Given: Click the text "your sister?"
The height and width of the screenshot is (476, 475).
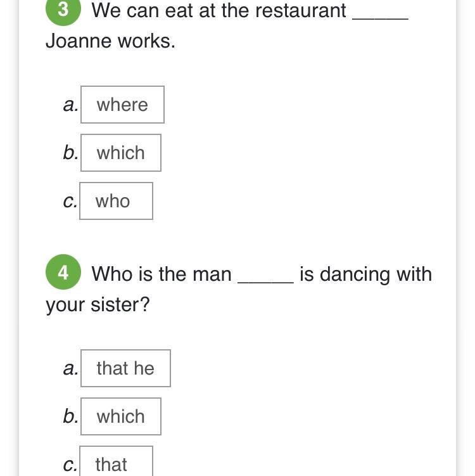Looking at the screenshot, I should [98, 305].
